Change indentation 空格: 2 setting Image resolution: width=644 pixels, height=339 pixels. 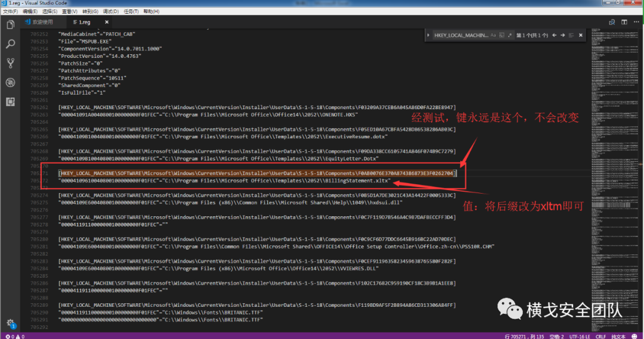pyautogui.click(x=556, y=336)
